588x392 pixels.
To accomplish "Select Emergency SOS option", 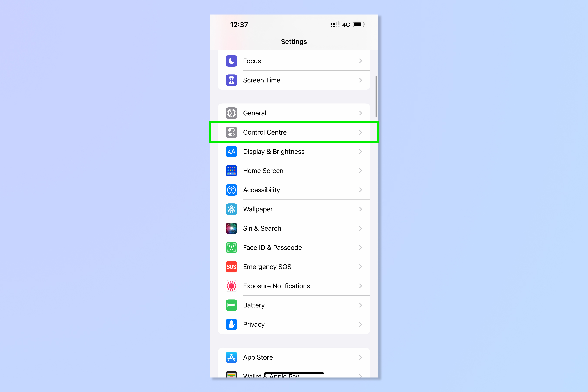I will pyautogui.click(x=294, y=266).
